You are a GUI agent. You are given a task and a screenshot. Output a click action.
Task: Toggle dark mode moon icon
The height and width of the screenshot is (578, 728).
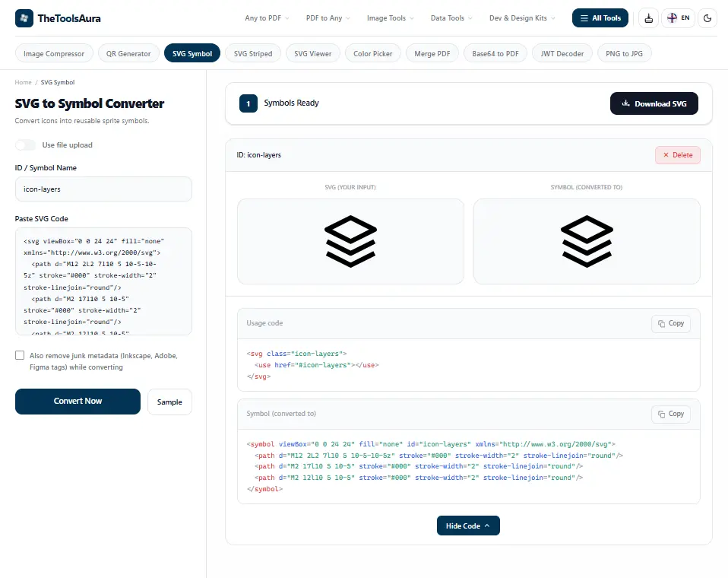pos(707,18)
